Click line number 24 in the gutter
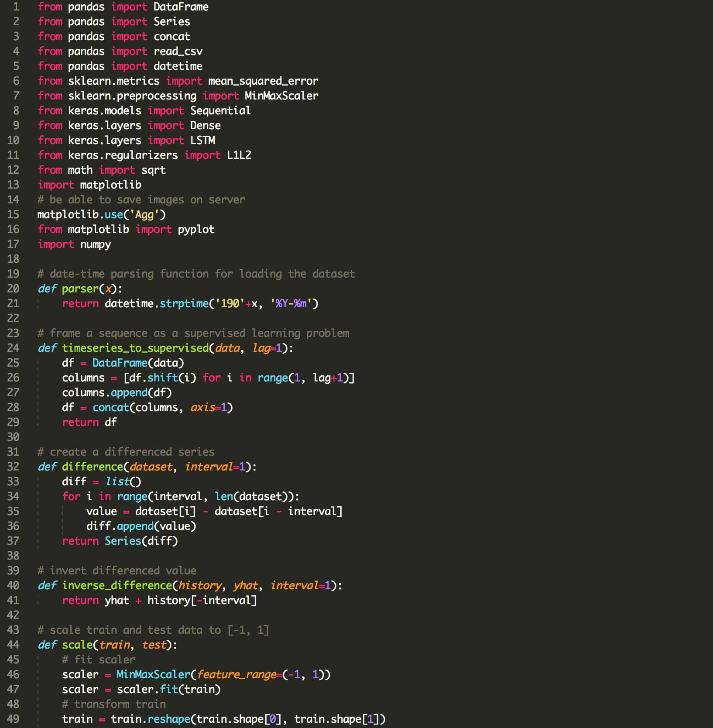Image resolution: width=713 pixels, height=728 pixels. 13,348
